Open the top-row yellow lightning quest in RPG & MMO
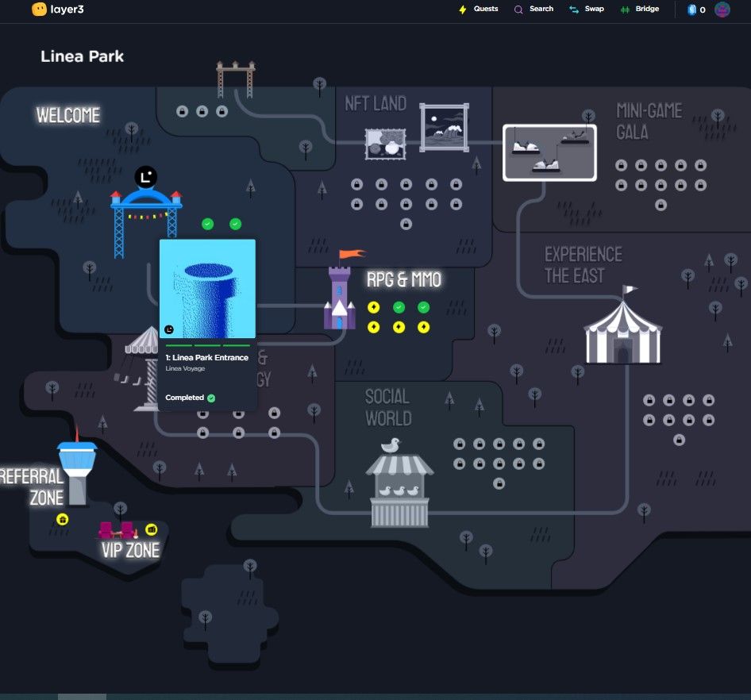This screenshot has width=751, height=700. [x=374, y=307]
